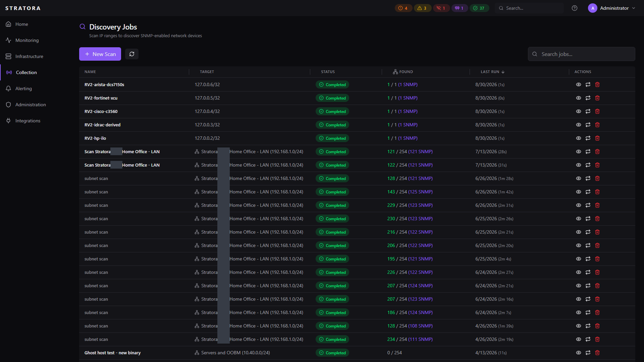Click the unreachable devices badge showing 1

click(441, 8)
